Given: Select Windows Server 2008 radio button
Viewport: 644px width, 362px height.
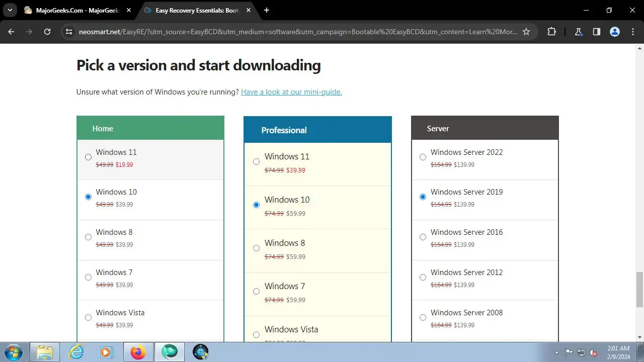Looking at the screenshot, I should pos(423,317).
